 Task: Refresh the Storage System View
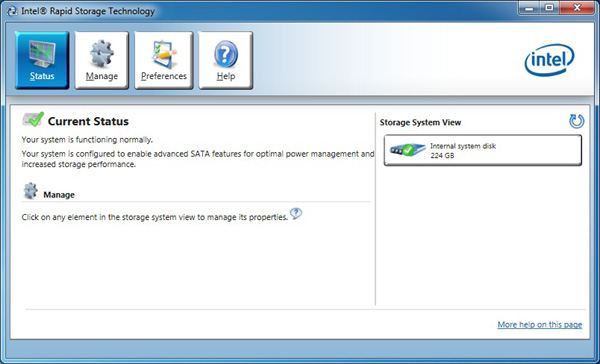coord(576,121)
